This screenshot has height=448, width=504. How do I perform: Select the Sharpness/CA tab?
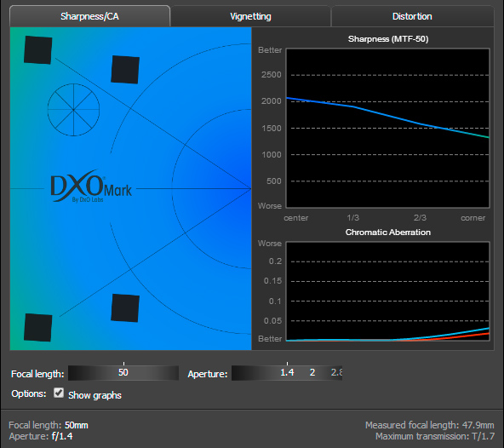(x=89, y=16)
